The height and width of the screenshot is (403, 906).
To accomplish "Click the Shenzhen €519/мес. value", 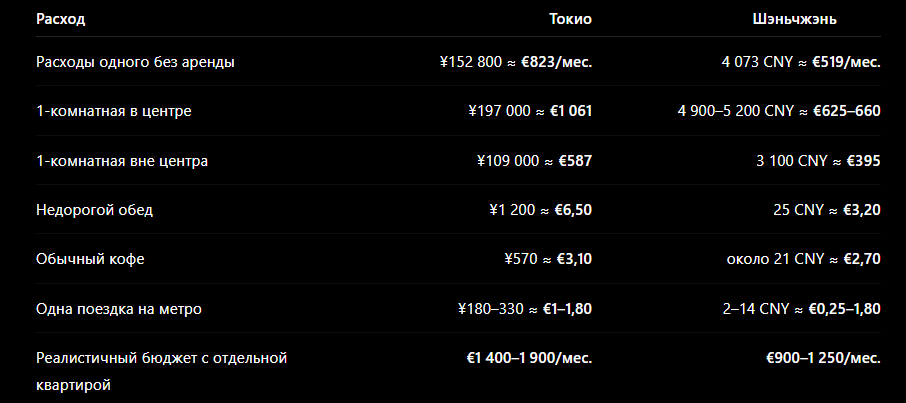I will click(846, 62).
